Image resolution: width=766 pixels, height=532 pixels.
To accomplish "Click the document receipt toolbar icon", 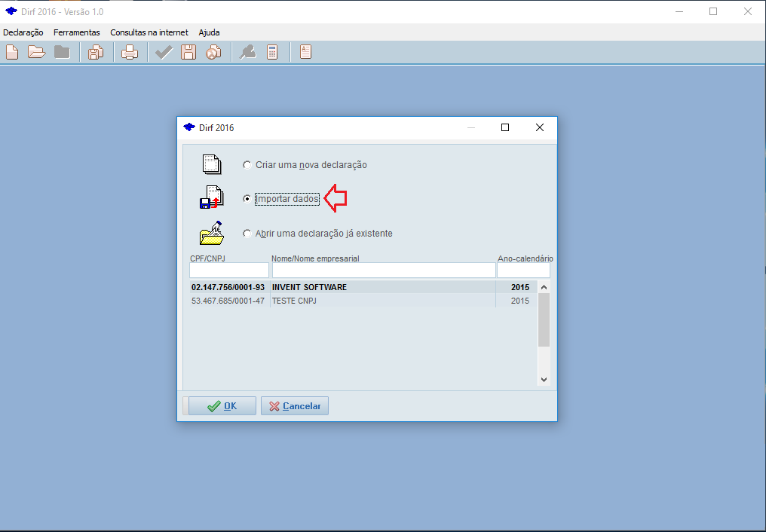I will (306, 52).
